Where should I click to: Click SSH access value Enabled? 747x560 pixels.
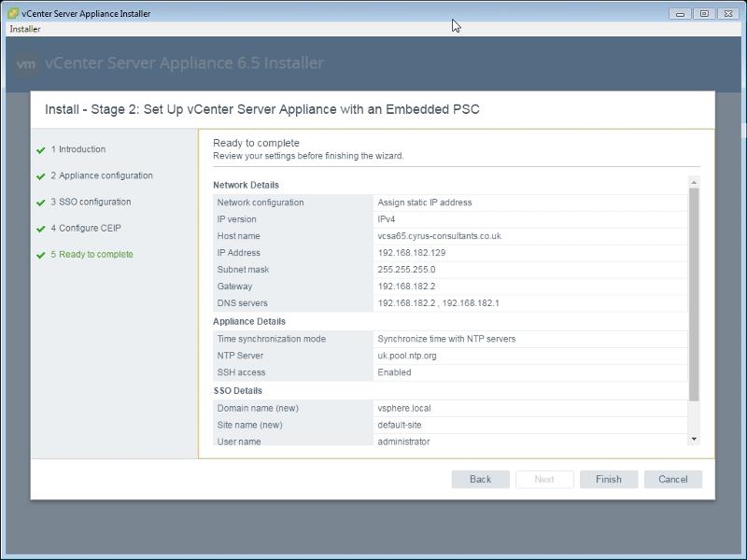[x=394, y=372]
